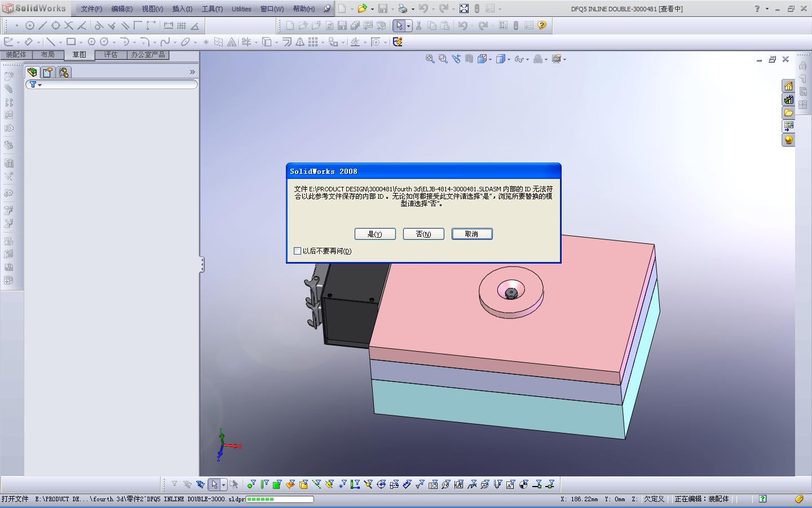Select the Circle sketch tool
Screen dimensions: 812x508
coord(104,42)
